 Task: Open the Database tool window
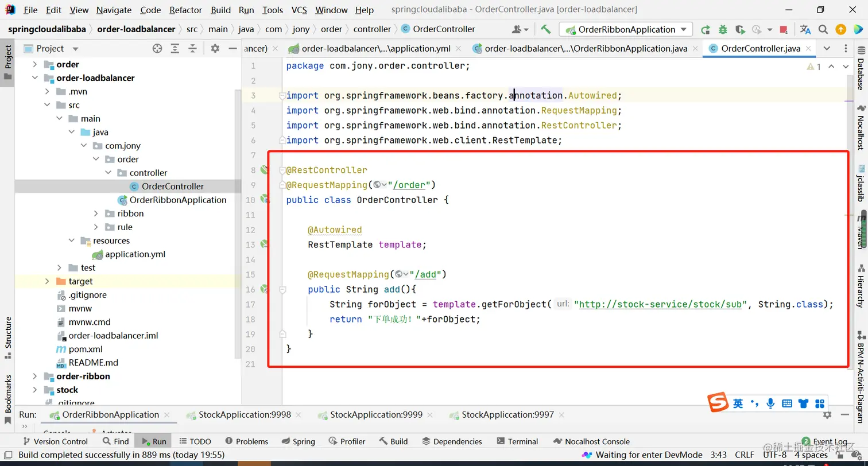861,69
